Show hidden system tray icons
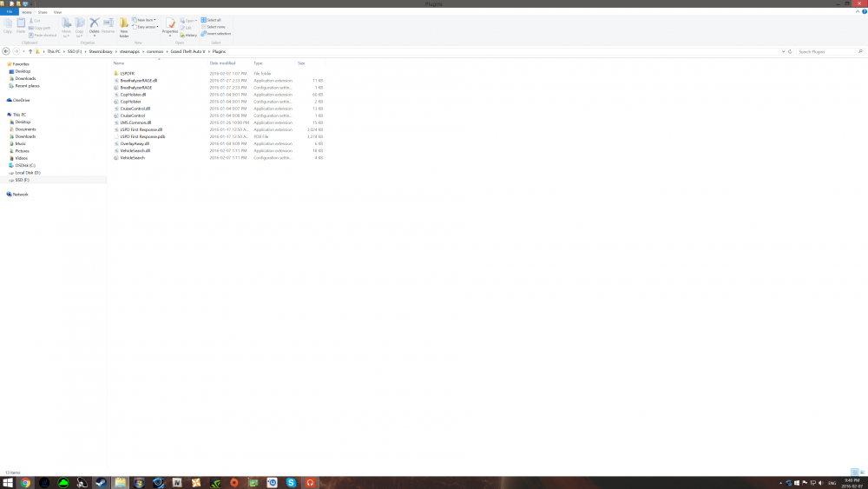868x489 pixels. [780, 483]
